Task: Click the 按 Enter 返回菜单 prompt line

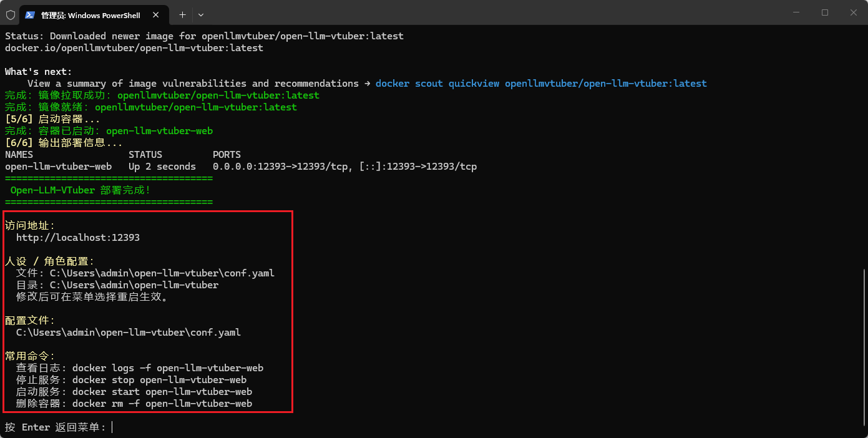Action: point(56,427)
